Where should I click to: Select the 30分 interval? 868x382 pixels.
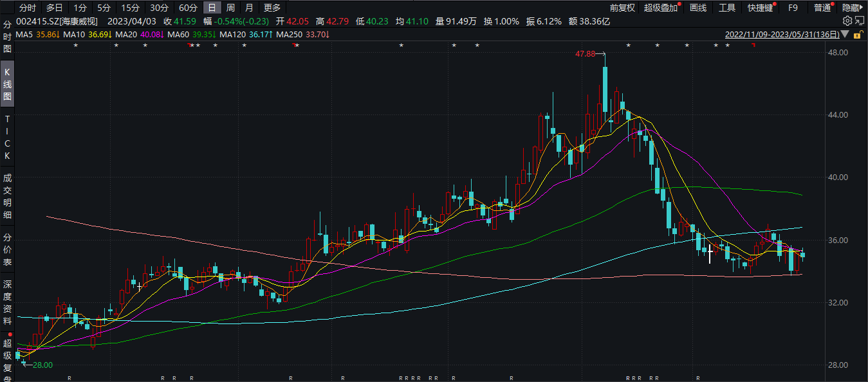pyautogui.click(x=159, y=8)
